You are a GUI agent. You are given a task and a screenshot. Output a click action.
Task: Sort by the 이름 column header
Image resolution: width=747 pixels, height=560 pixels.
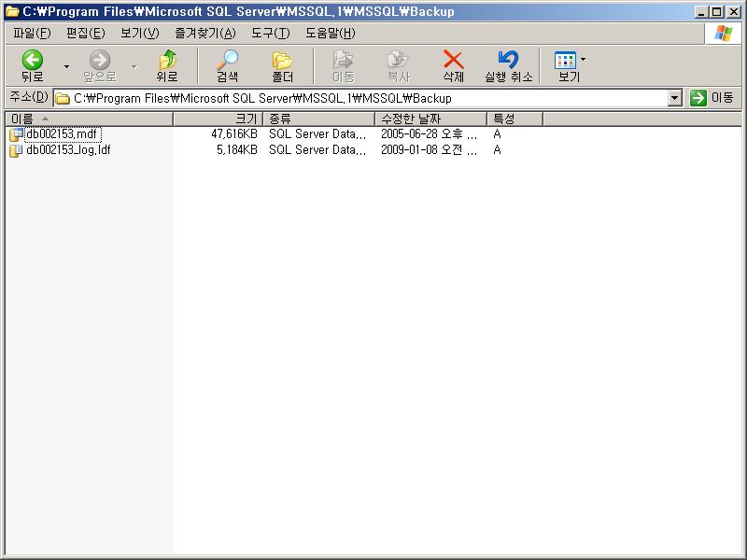tap(89, 119)
